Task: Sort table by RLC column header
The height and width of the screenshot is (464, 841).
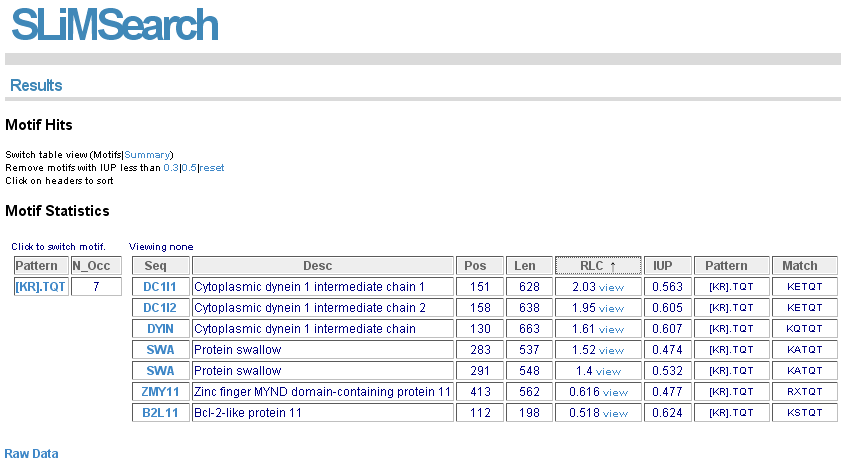Action: coord(598,266)
